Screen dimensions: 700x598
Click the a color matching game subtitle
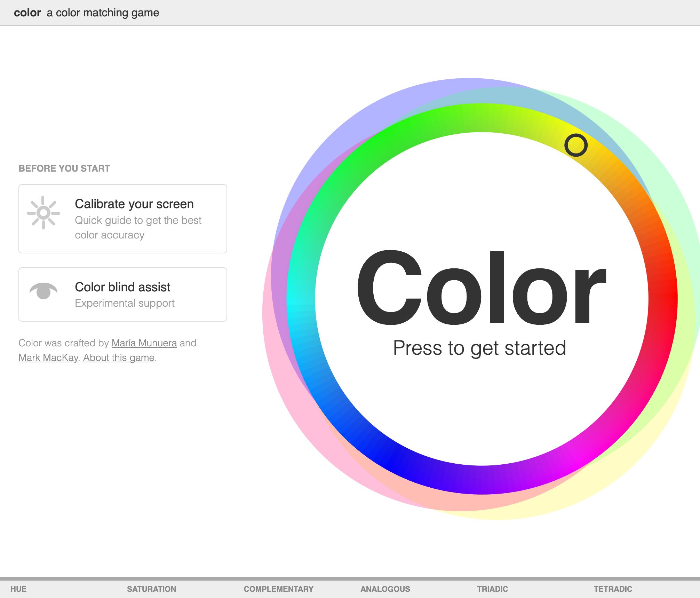pyautogui.click(x=103, y=13)
